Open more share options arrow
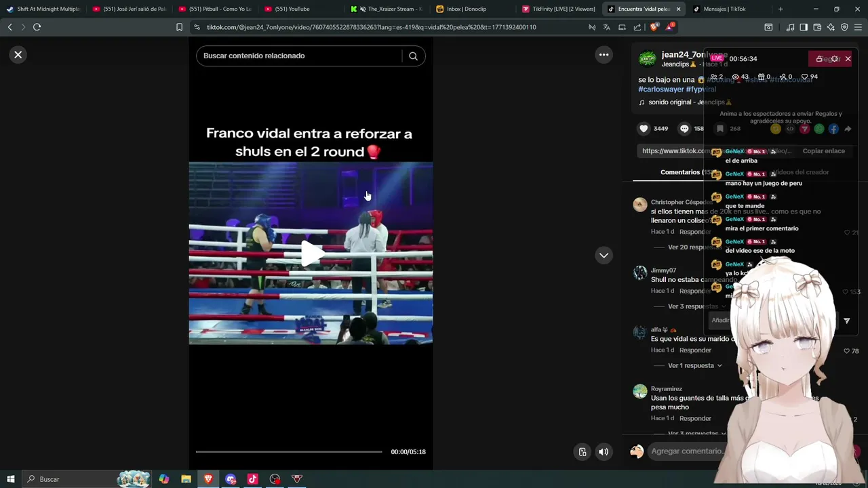Screen dimensions: 868x488 848,129
